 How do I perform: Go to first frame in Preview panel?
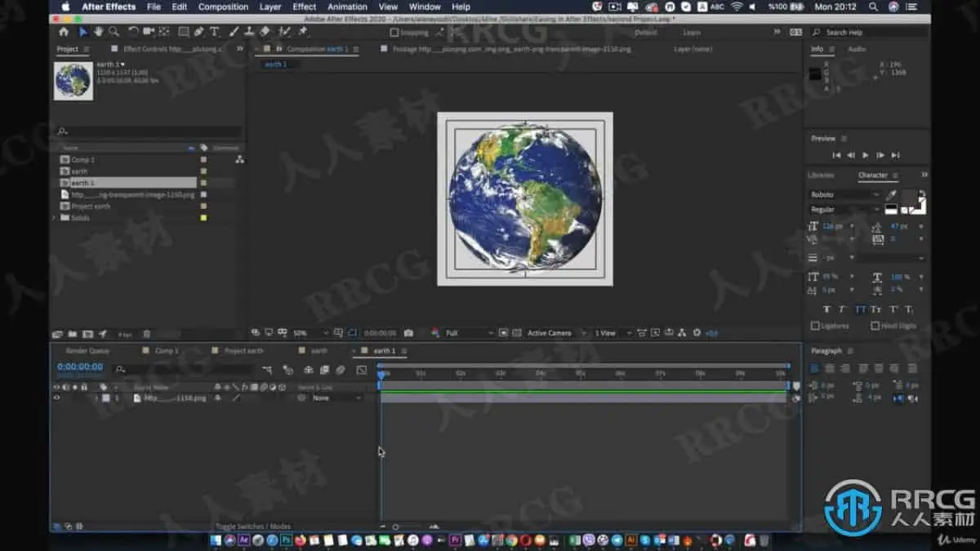tap(835, 155)
